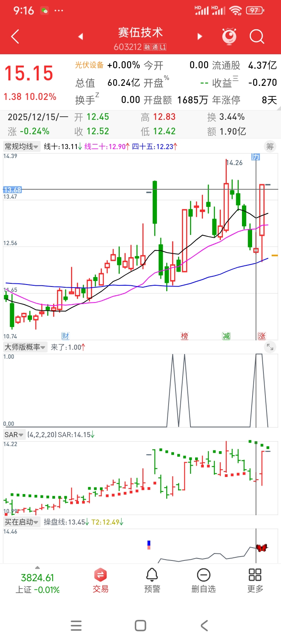Tap 删自选 remove from watchlist icon
This screenshot has height=644, width=281.
[x=203, y=580]
